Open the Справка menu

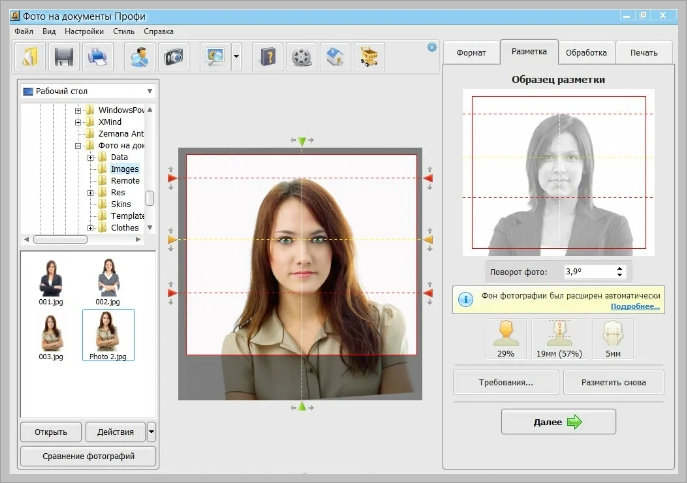tap(159, 31)
